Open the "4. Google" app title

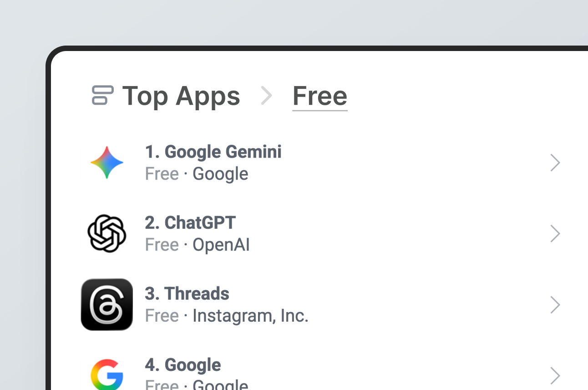point(183,365)
